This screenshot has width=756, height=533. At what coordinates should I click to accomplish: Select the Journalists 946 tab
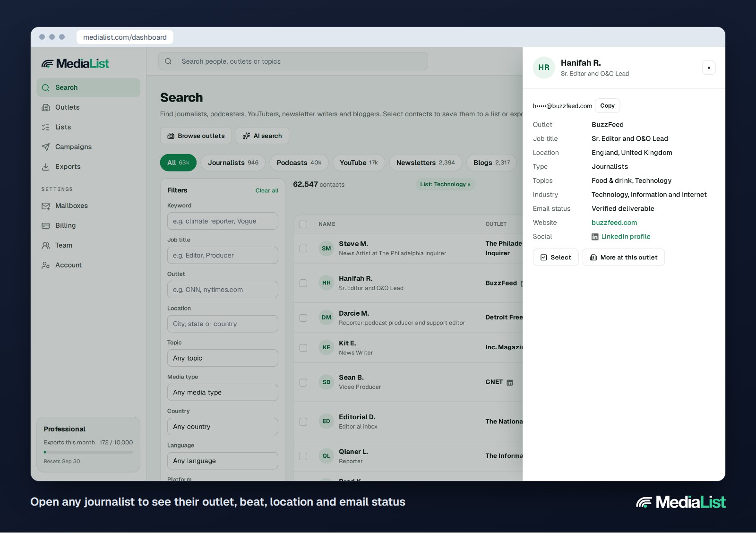[233, 163]
